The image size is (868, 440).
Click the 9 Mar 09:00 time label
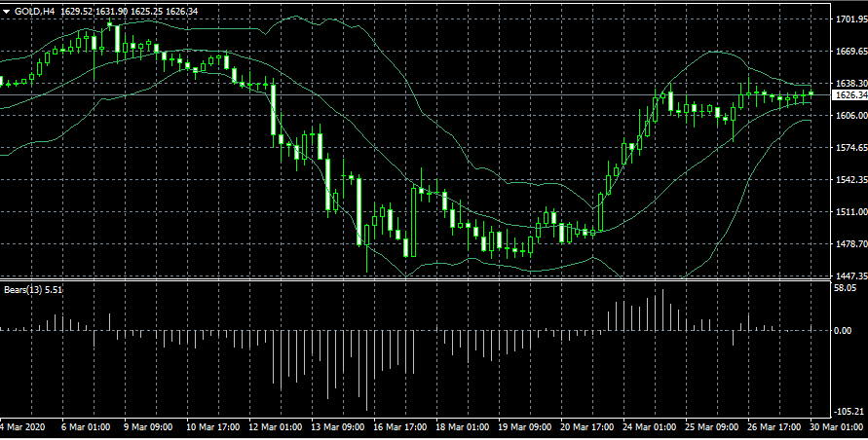[148, 427]
